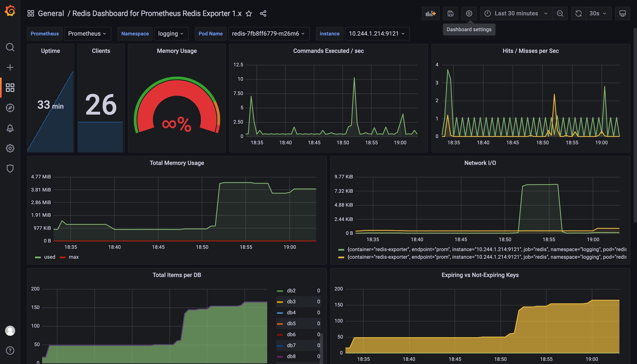Toggle the db2 series in legend
This screenshot has width=637, height=364.
tap(291, 290)
